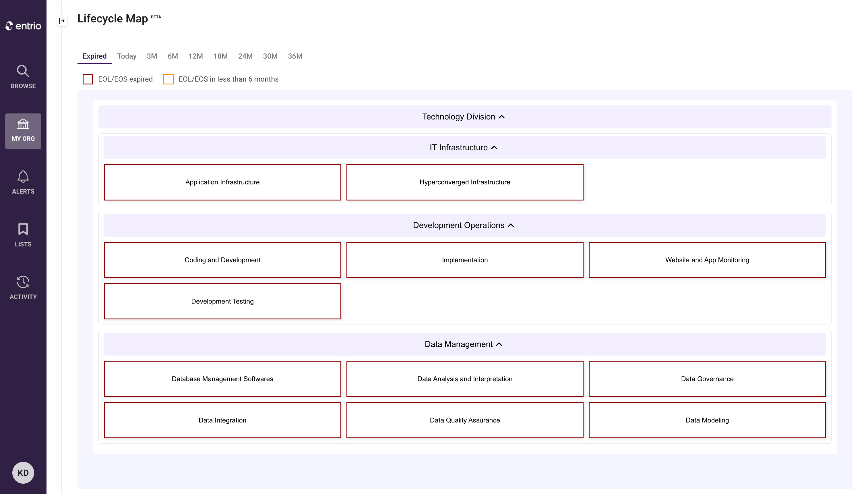The image size is (868, 494).
Task: Click the orange EOL/EOS under 6 months swatch
Action: click(168, 79)
